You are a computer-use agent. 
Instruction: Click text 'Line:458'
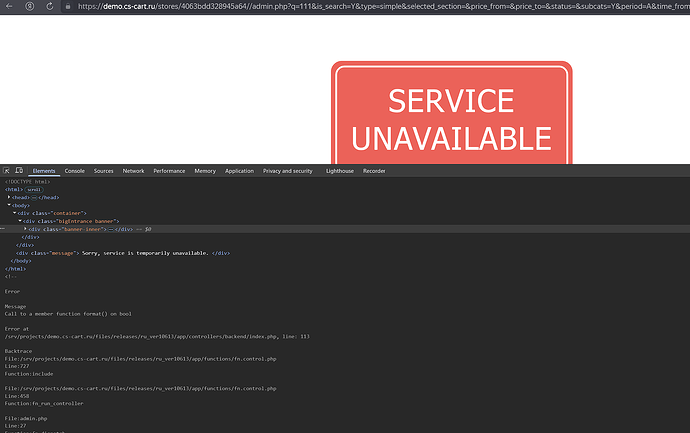[17, 396]
